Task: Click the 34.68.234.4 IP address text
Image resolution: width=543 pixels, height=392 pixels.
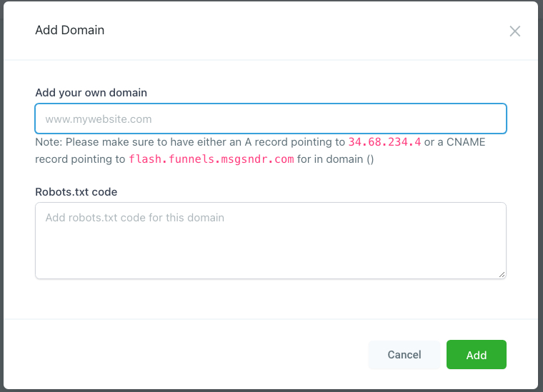Action: (384, 142)
